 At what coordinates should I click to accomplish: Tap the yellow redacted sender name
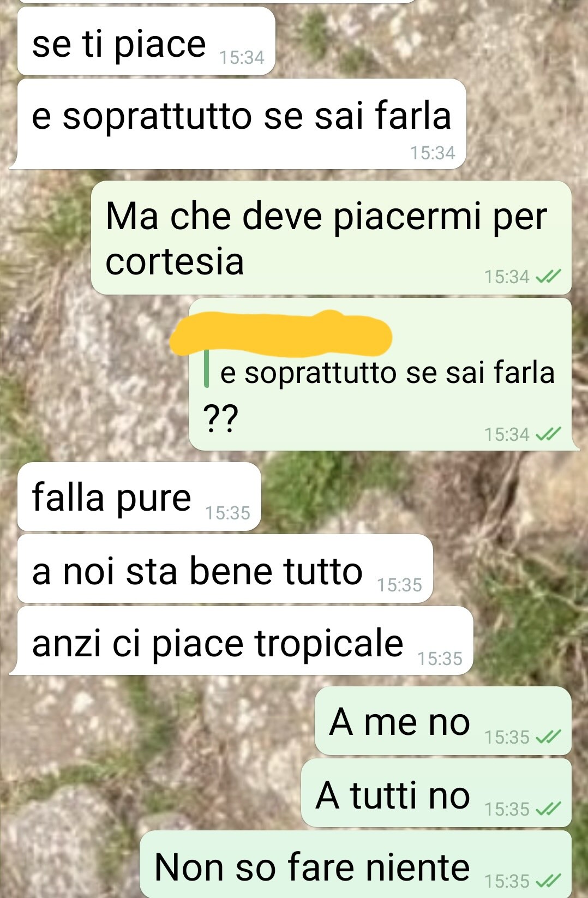click(281, 332)
